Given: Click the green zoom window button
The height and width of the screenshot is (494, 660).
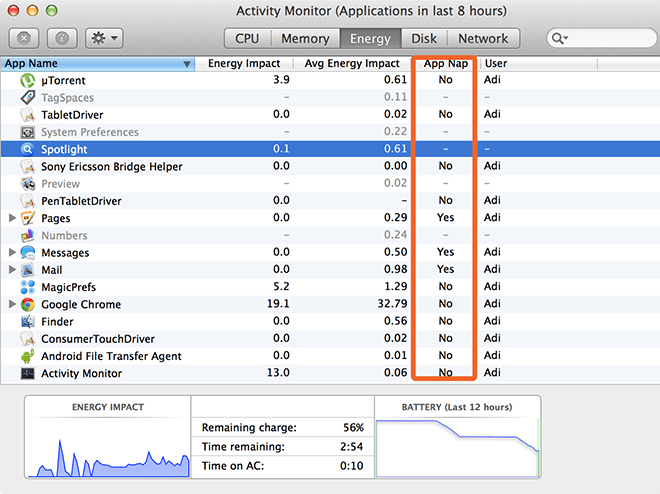Looking at the screenshot, I should tap(52, 11).
